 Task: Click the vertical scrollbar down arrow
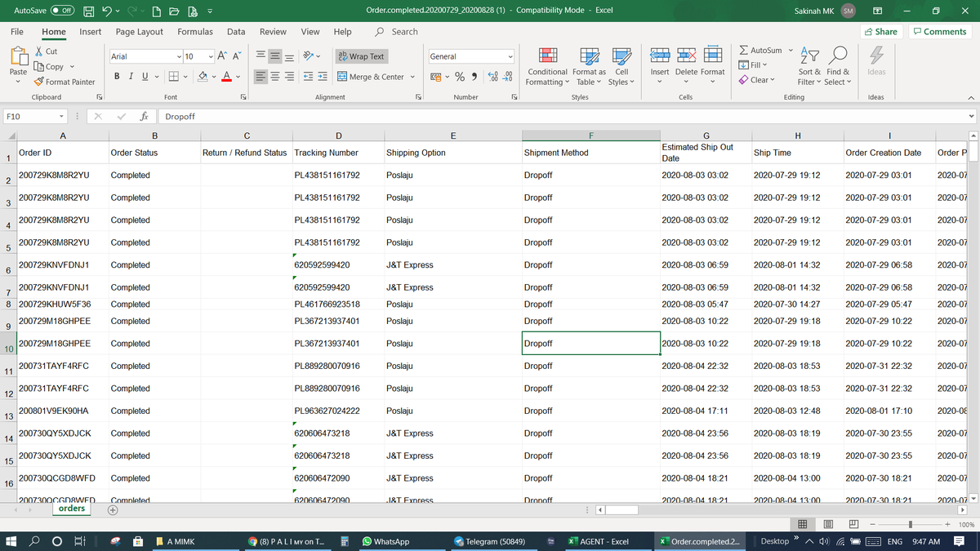pos(972,498)
